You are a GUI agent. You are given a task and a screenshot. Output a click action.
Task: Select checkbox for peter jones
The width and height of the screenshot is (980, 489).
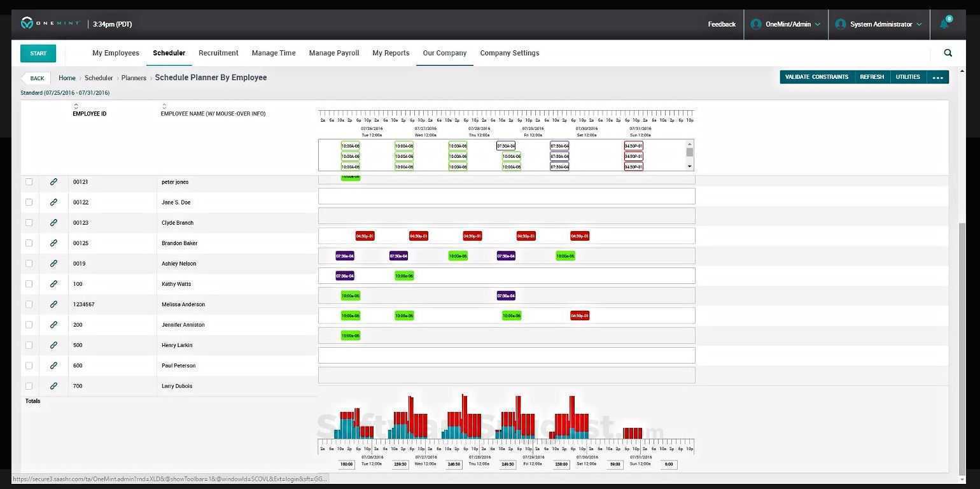click(x=29, y=182)
